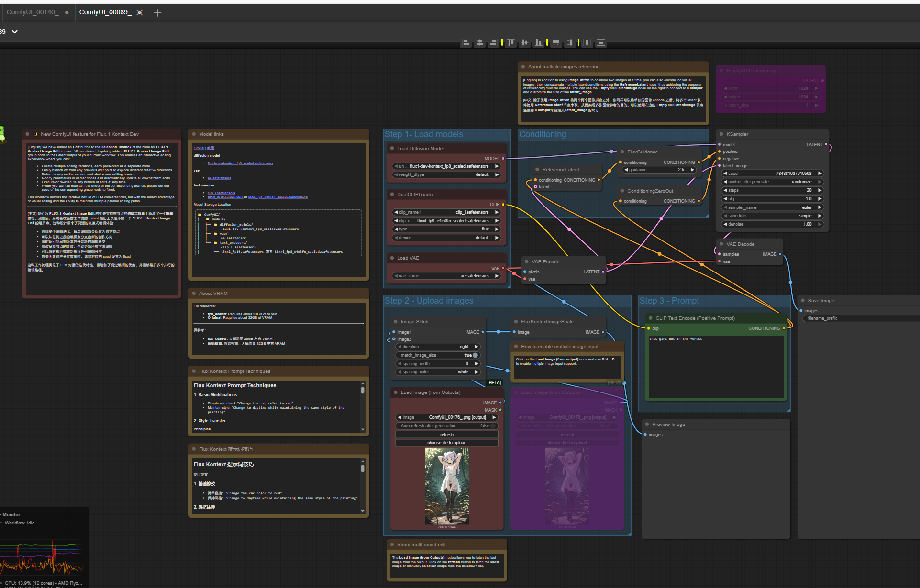Open a new workflow tab with plus icon
The height and width of the screenshot is (588, 920).
[x=157, y=13]
